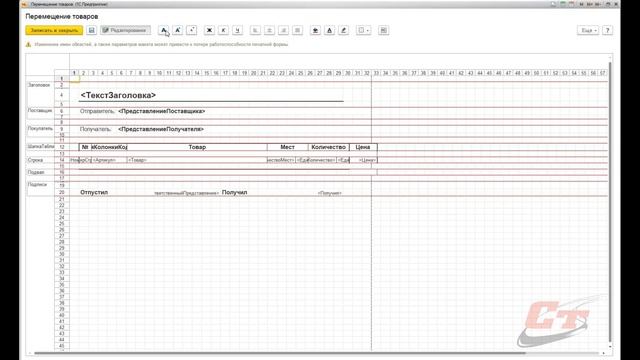The width and height of the screenshot is (640, 360).
Task: Click the merge cells icon
Action: click(383, 30)
